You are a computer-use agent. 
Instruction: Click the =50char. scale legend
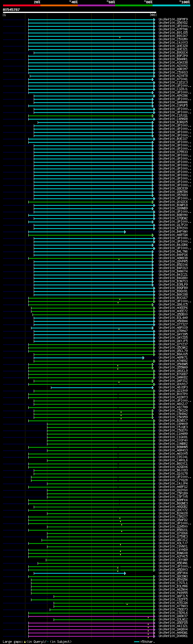(x=144, y=642)
